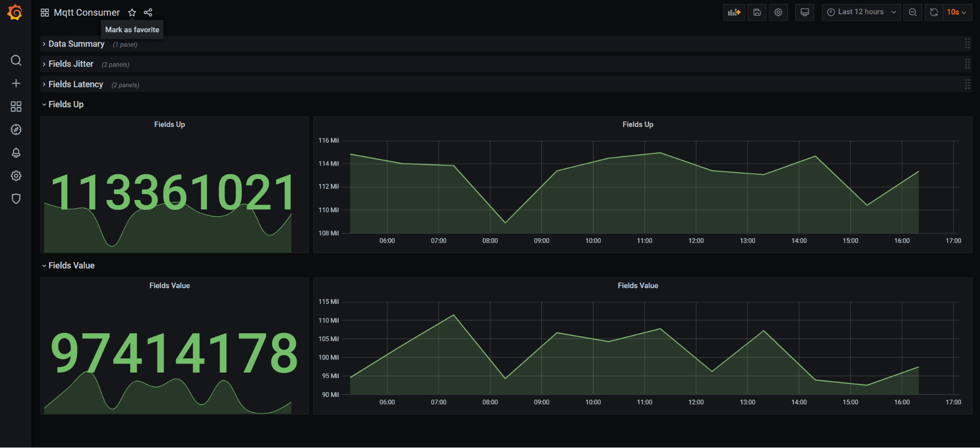Viewport: 980px width, 448px height.
Task: Click the Grafana logo
Action: point(14,12)
